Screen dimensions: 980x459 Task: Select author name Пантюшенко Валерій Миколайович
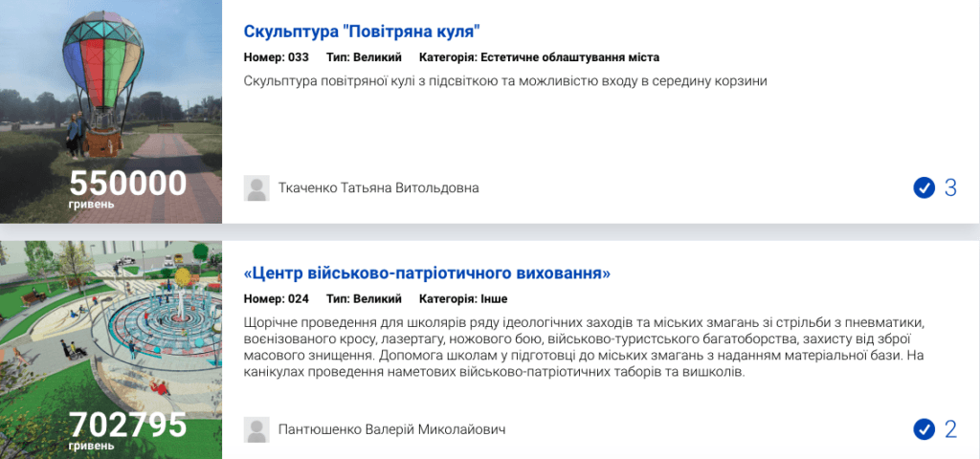390,429
